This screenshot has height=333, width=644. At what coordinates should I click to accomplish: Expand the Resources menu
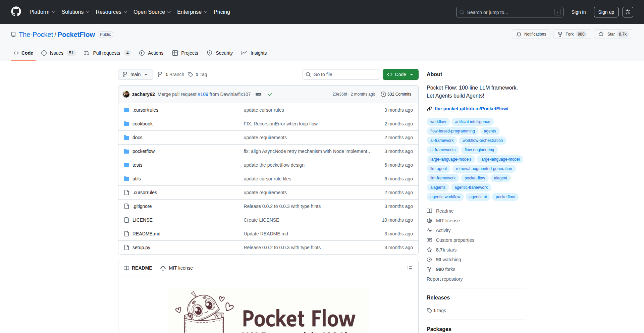coord(111,12)
